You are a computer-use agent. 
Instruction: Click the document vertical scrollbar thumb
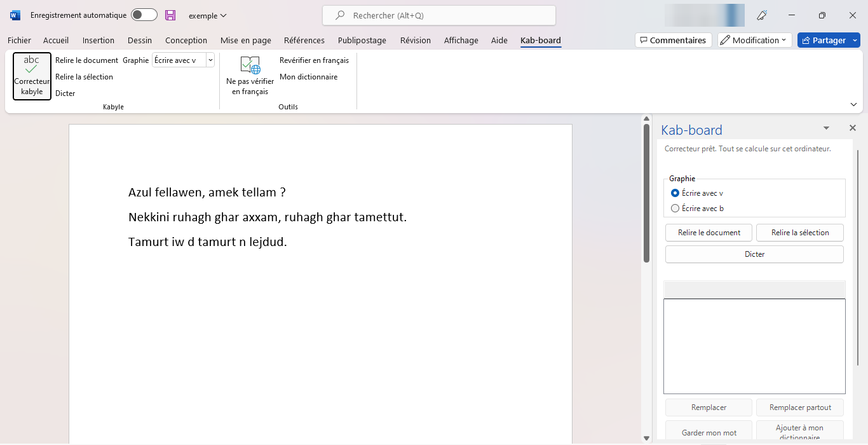coord(646,193)
